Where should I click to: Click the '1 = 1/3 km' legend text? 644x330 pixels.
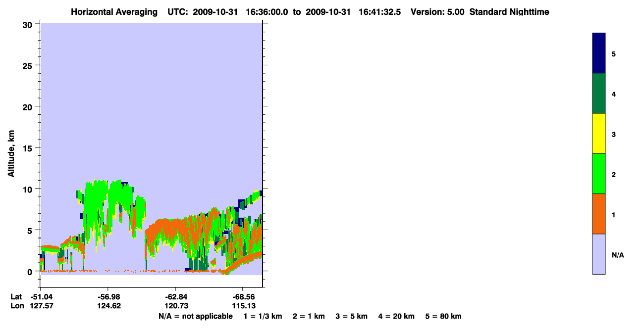tap(263, 316)
